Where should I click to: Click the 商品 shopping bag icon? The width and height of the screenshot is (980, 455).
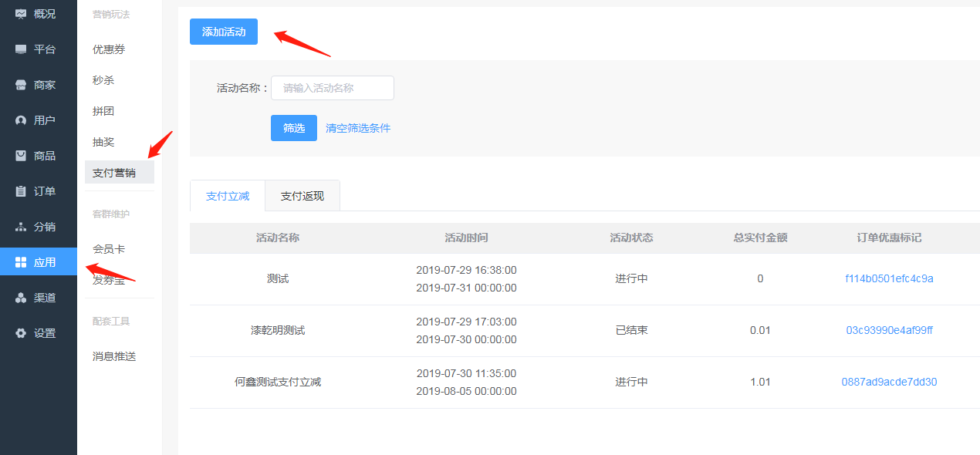[x=21, y=156]
